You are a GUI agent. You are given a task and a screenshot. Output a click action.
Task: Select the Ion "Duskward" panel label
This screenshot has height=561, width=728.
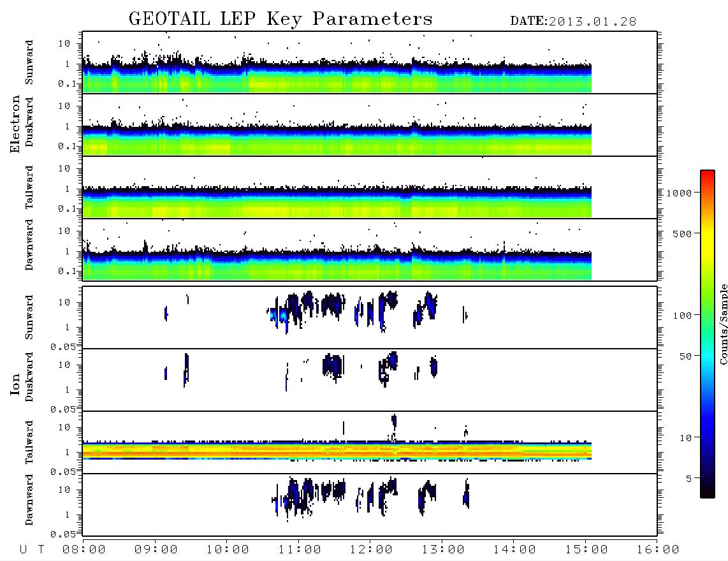click(29, 377)
